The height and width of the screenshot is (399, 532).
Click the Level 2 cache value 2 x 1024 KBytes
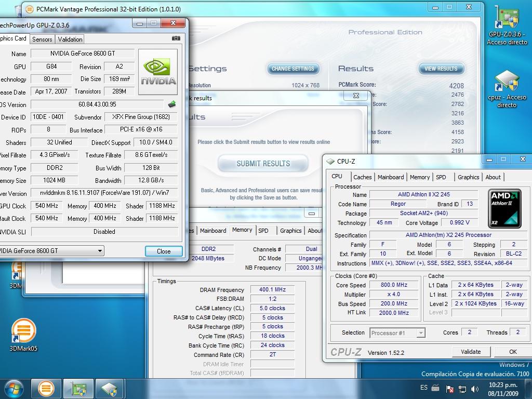[476, 303]
